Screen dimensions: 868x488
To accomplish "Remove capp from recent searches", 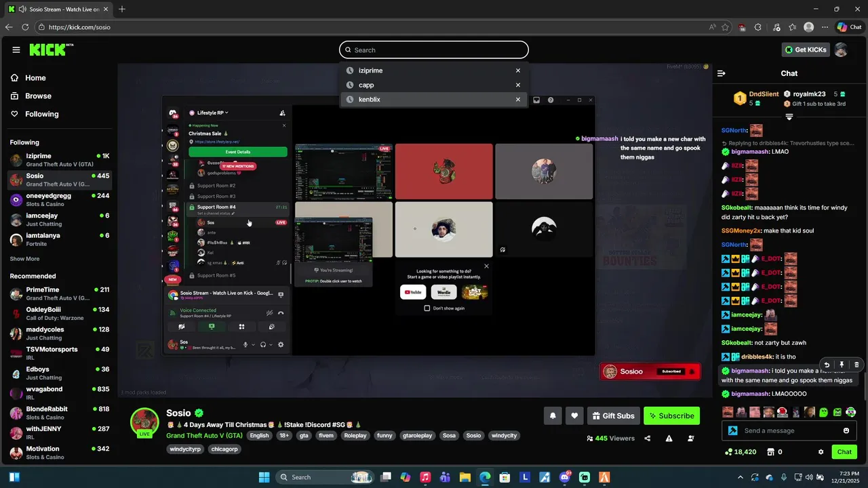I will [x=518, y=85].
